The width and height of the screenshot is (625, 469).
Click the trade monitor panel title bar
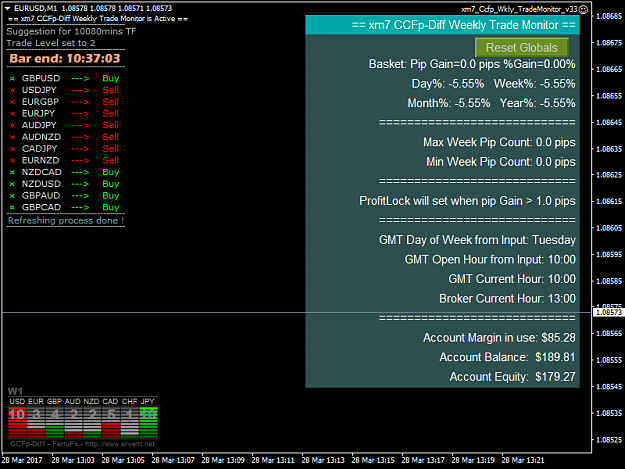click(x=442, y=25)
